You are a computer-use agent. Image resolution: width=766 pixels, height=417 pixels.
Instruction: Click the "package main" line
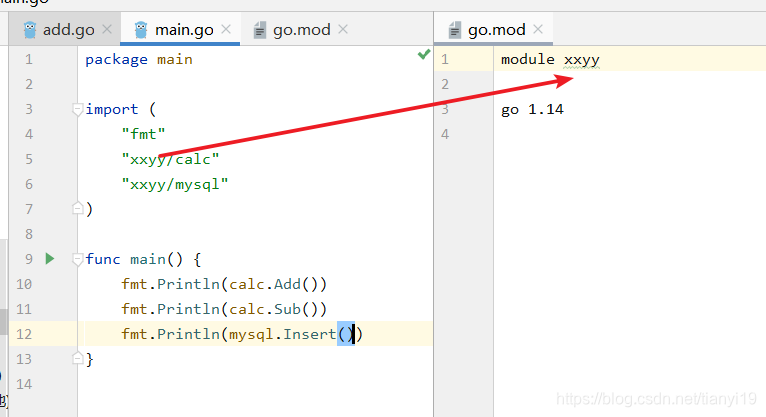tap(139, 60)
